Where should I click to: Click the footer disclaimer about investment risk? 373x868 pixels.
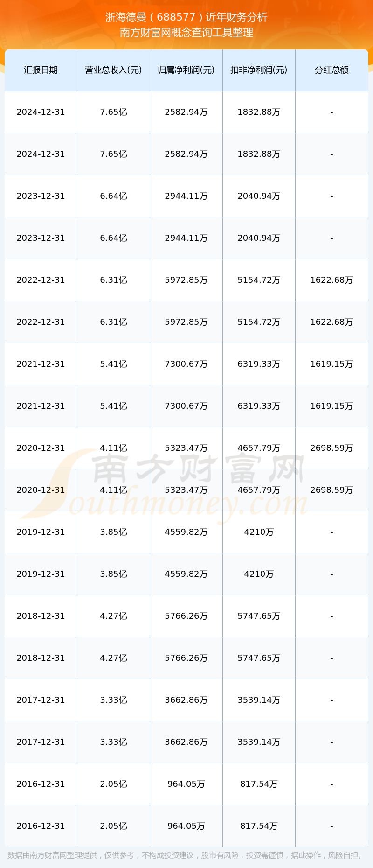tap(186, 855)
